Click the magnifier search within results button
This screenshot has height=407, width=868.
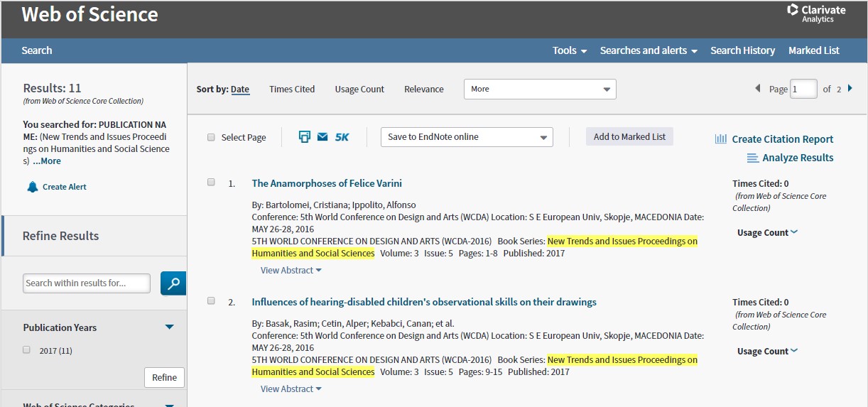[173, 283]
